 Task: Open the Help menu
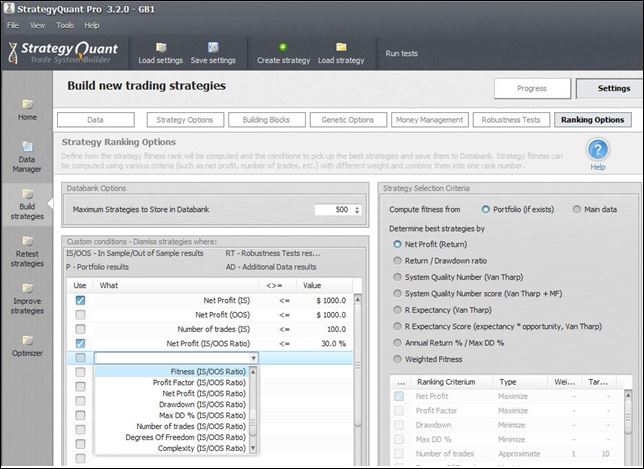(92, 25)
